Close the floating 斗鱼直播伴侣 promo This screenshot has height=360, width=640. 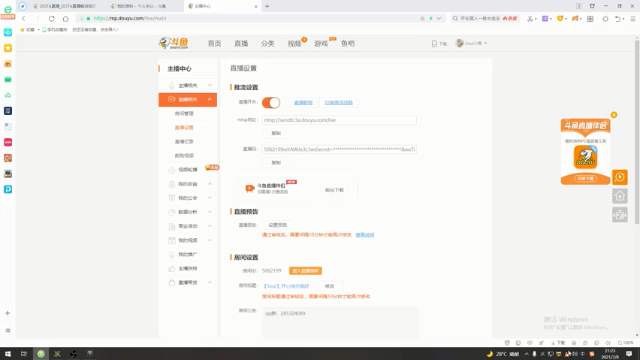613,115
